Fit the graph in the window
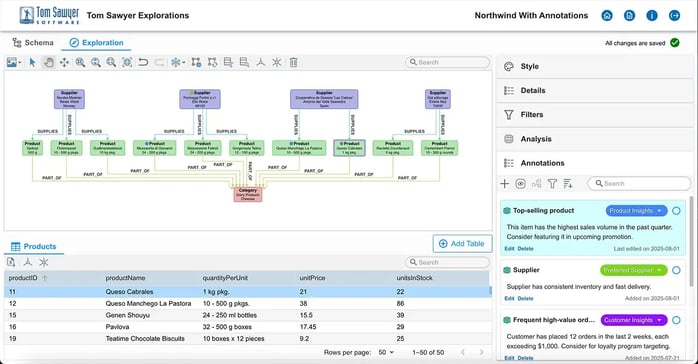Screen dimensions: 698x364 (127, 62)
